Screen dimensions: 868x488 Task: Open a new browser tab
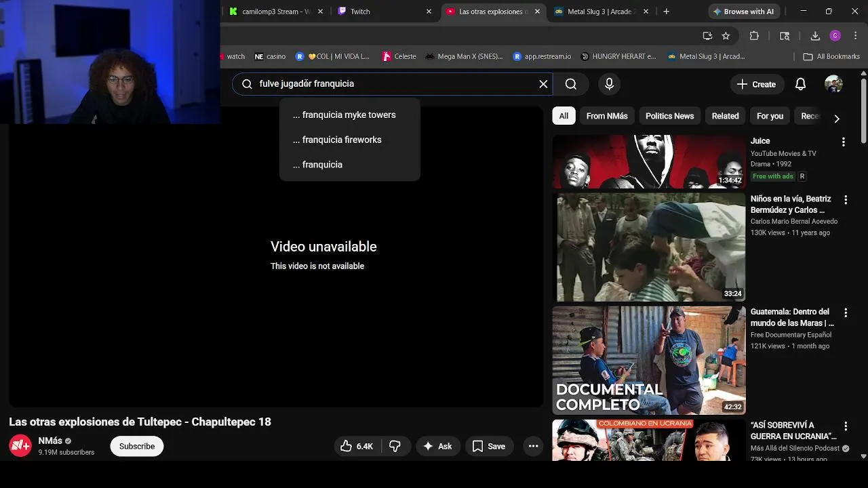coord(666,12)
